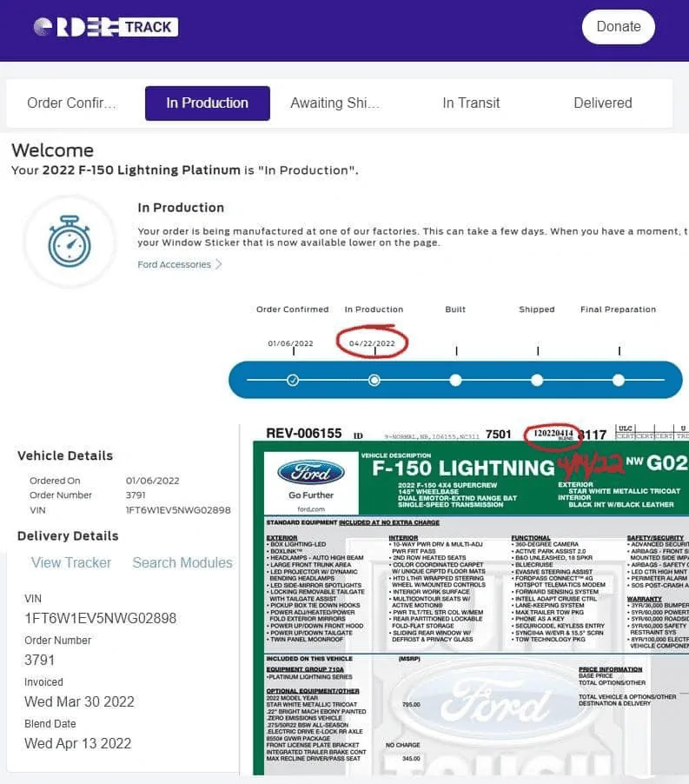Click the In Production section heading
This screenshot has width=689, height=784.
[x=181, y=208]
